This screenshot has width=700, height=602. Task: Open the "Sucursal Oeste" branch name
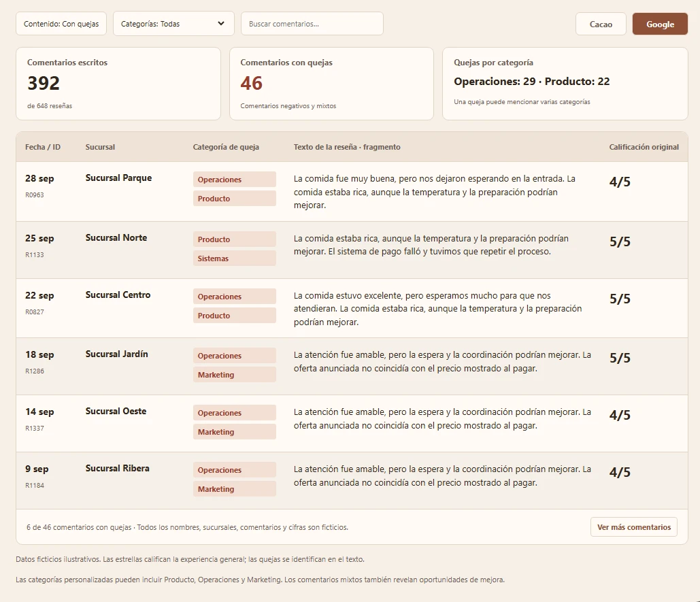coord(116,411)
